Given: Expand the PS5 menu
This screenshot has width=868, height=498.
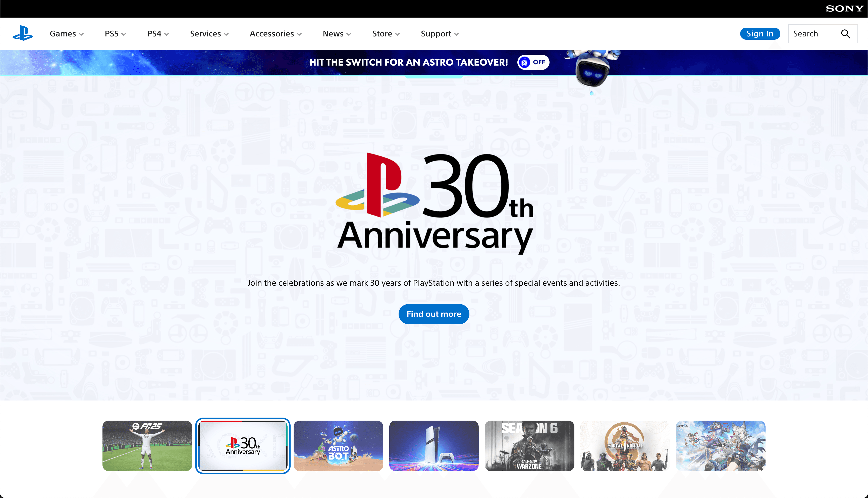Looking at the screenshot, I should [116, 34].
